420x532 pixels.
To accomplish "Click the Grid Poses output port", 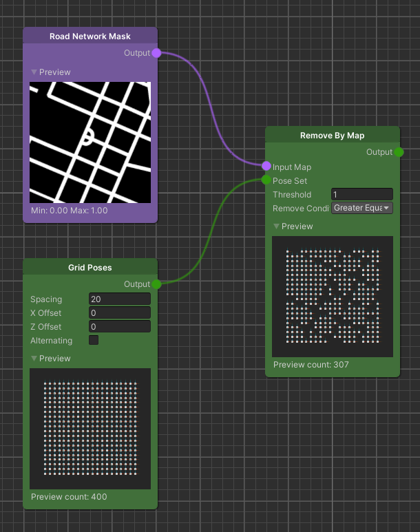I will [x=156, y=284].
